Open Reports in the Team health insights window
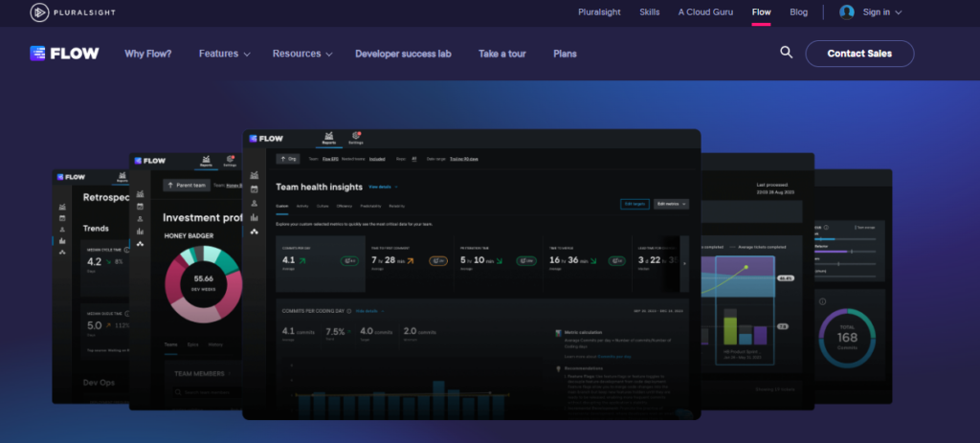The image size is (980, 443). (329, 138)
